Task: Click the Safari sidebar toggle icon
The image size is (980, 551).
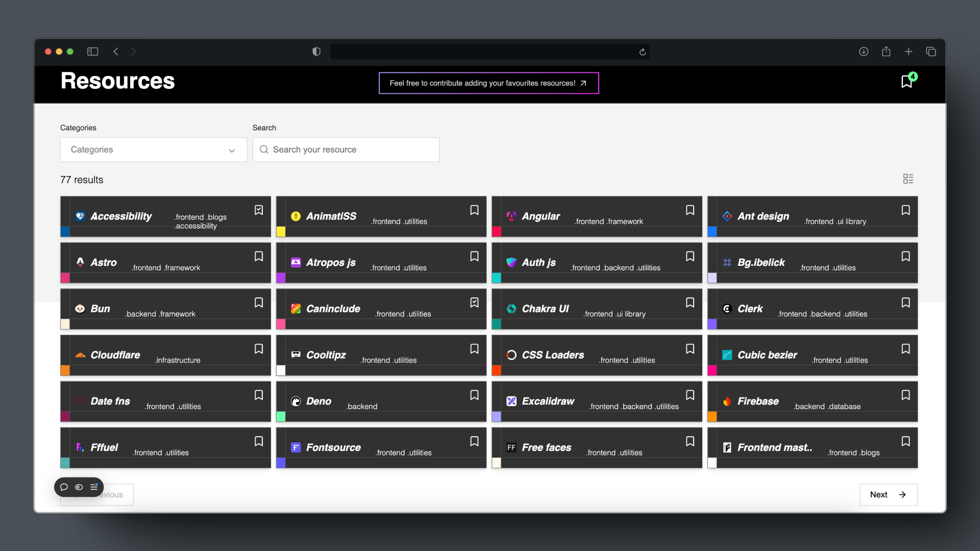Action: point(92,52)
